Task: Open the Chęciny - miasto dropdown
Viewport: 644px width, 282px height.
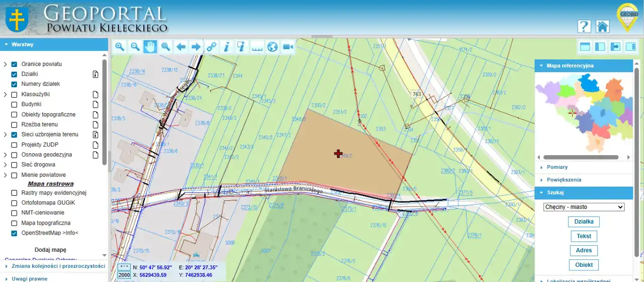Action: (584, 207)
